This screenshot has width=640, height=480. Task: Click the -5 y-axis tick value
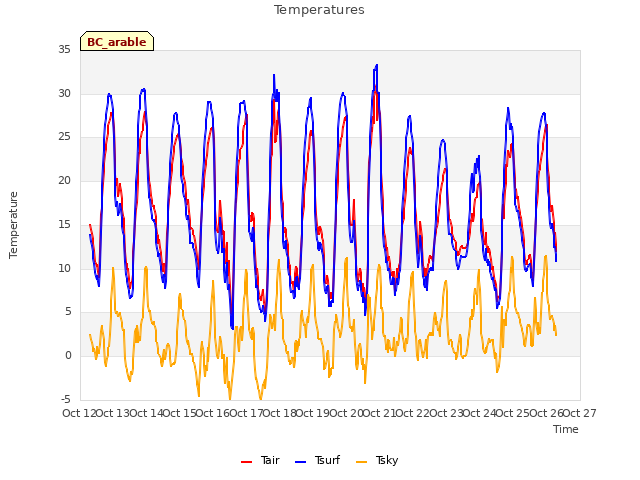click(66, 399)
